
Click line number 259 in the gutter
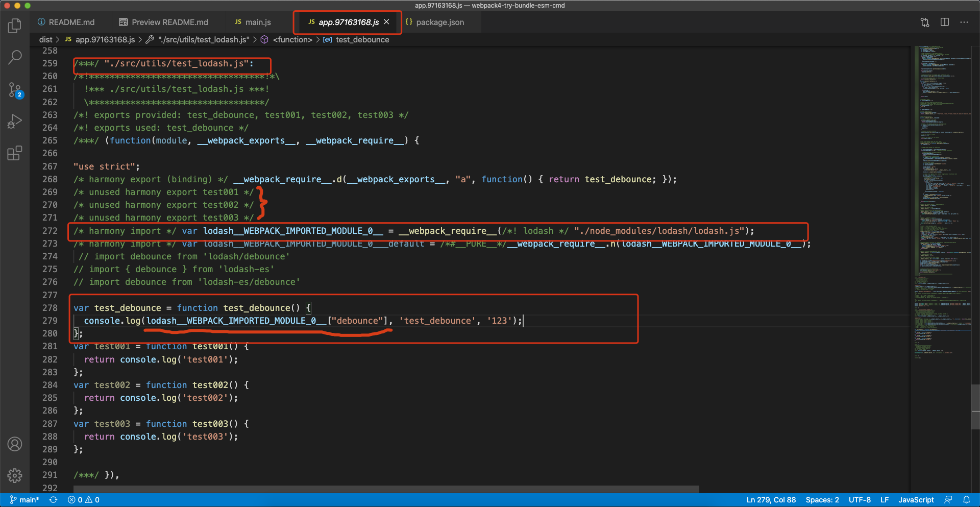pos(50,63)
